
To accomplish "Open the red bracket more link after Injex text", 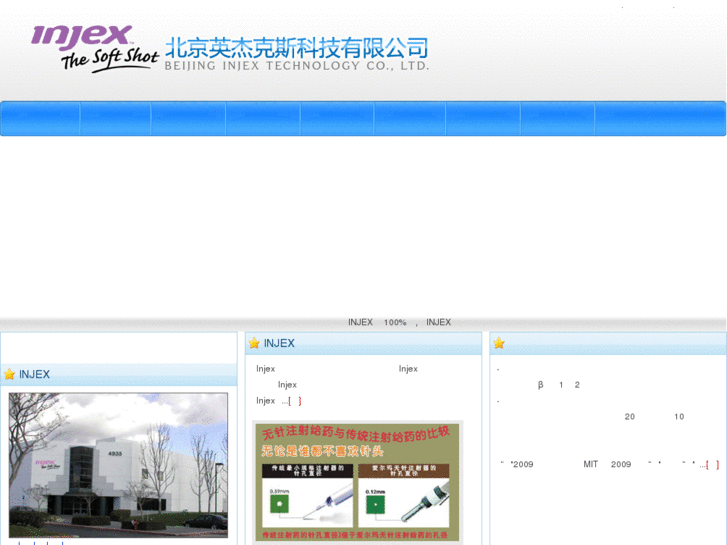I will pos(295,401).
